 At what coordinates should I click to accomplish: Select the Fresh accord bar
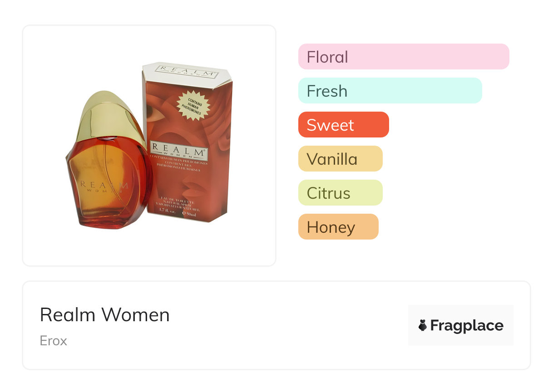click(390, 91)
